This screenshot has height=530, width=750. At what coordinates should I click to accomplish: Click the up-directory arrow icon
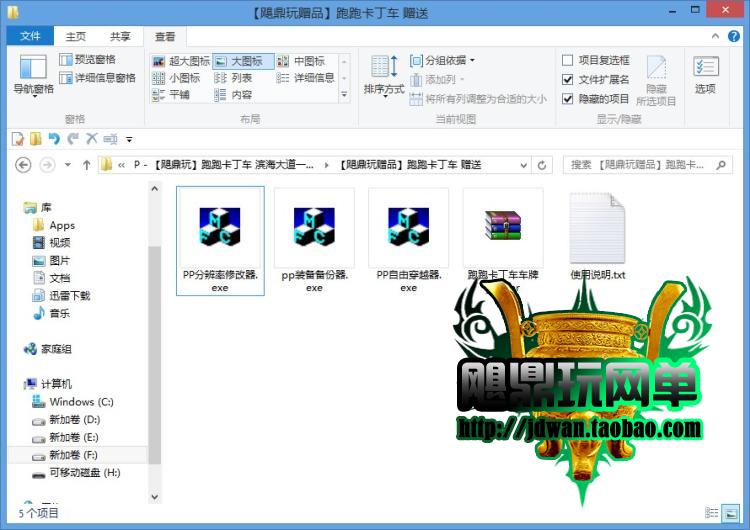pyautogui.click(x=87, y=165)
